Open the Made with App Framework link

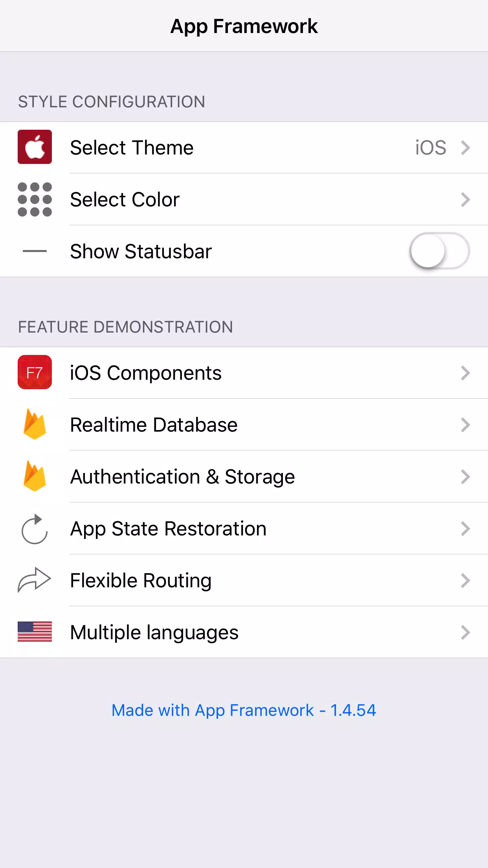(x=244, y=710)
